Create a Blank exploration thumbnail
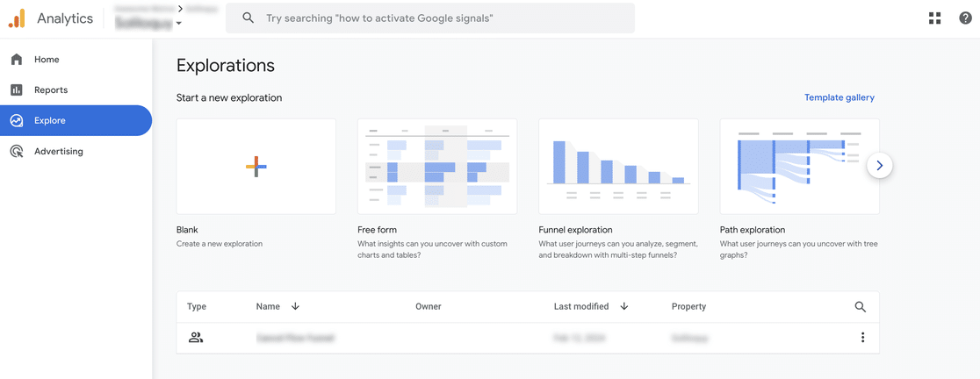Screen dimensions: 980x379 click(256, 167)
